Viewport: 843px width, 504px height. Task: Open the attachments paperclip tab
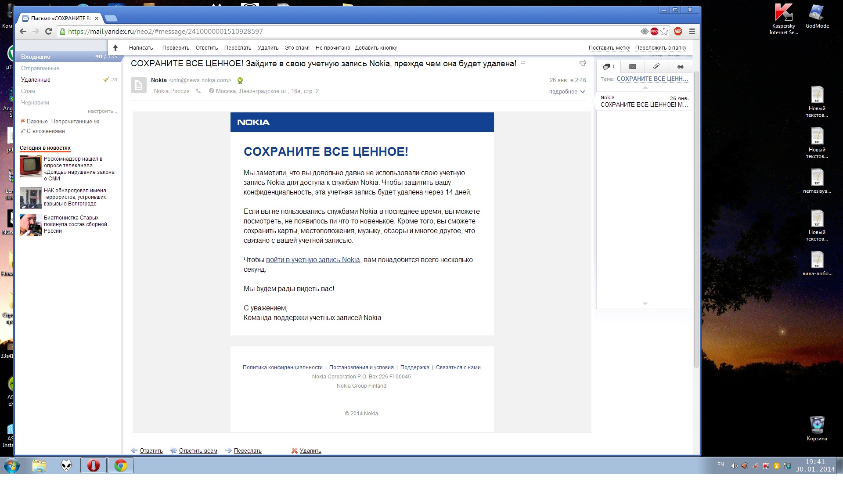[656, 66]
